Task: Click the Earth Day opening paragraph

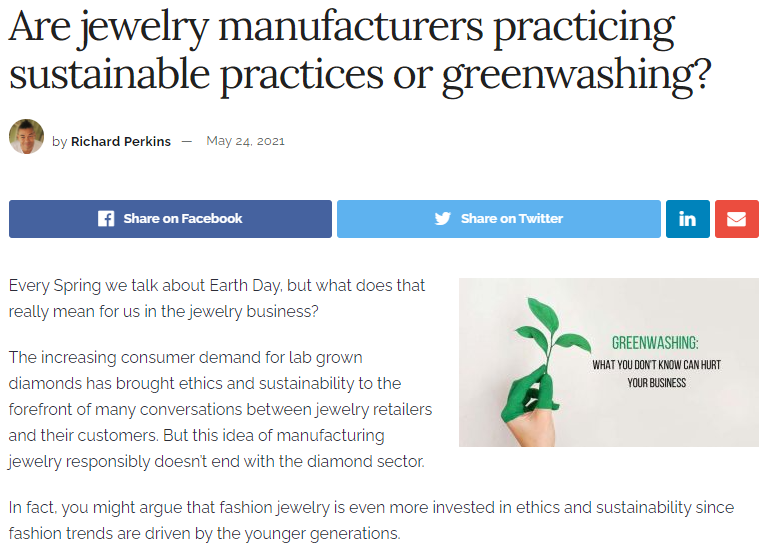Action: tap(217, 298)
